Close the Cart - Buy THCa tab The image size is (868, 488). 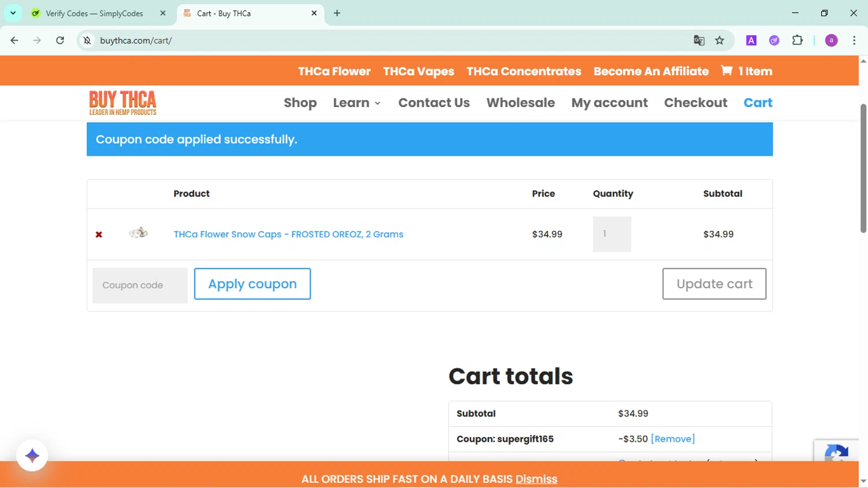(x=314, y=13)
